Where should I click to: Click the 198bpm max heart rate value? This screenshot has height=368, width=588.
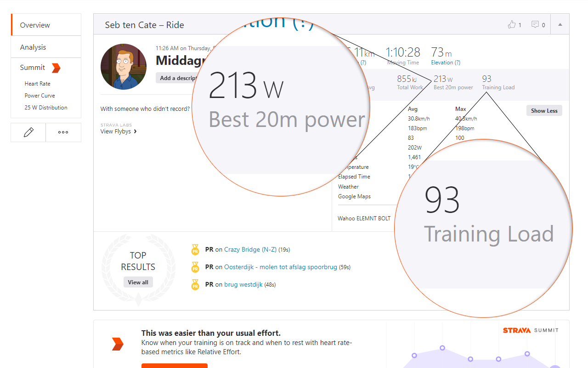coord(465,128)
